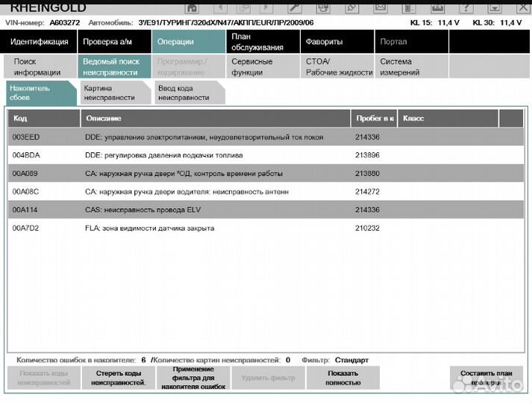
Task: Switch to Ввод кода неисправности tab
Action: pos(187,93)
